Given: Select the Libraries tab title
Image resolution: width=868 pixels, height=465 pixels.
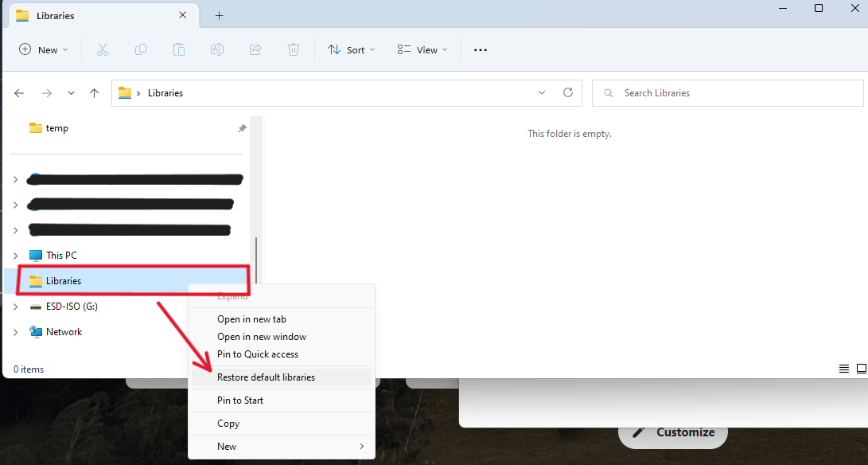Looking at the screenshot, I should pyautogui.click(x=56, y=15).
